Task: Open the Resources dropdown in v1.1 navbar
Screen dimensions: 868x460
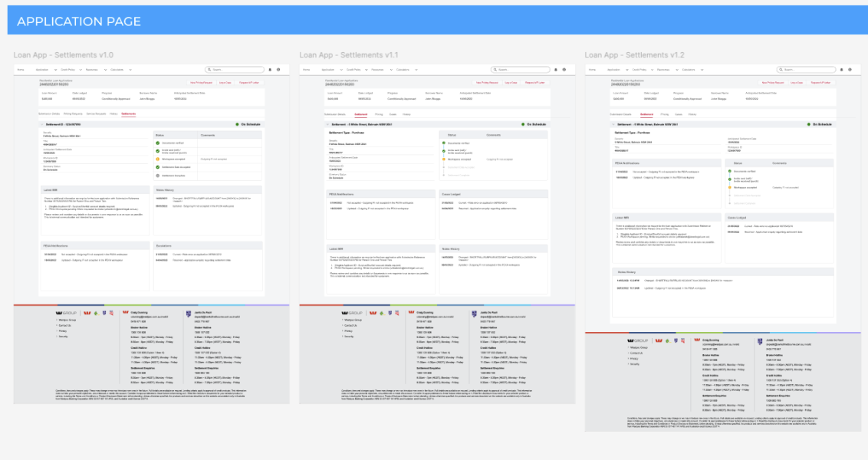Action: [x=391, y=70]
